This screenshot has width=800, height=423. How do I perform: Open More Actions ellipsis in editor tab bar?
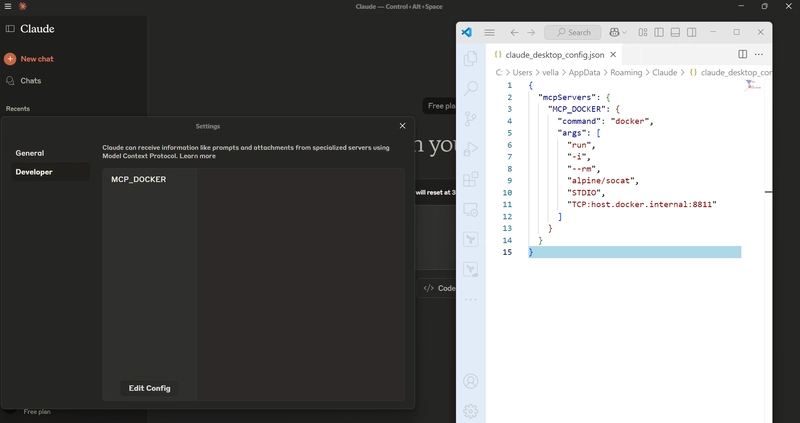pyautogui.click(x=759, y=54)
